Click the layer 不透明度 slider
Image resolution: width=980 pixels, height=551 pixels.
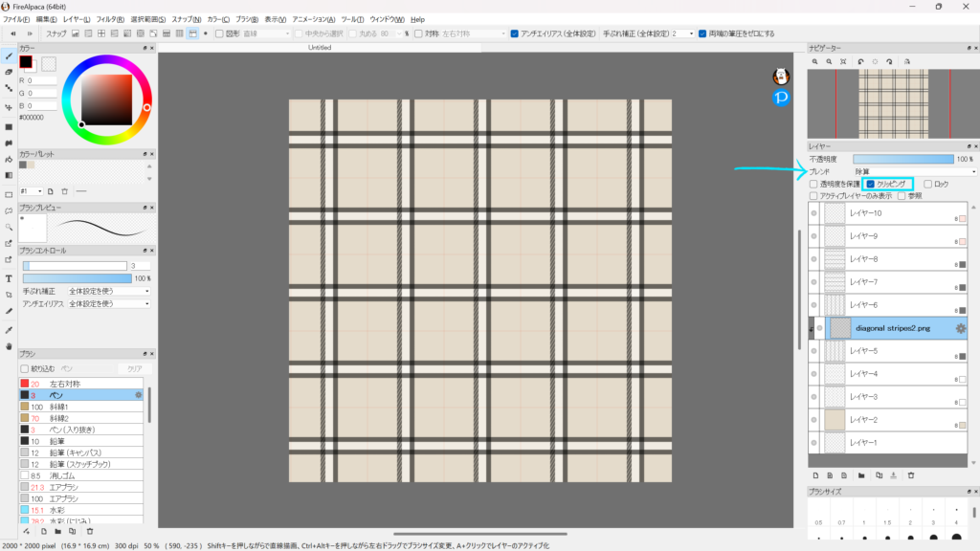tap(902, 159)
